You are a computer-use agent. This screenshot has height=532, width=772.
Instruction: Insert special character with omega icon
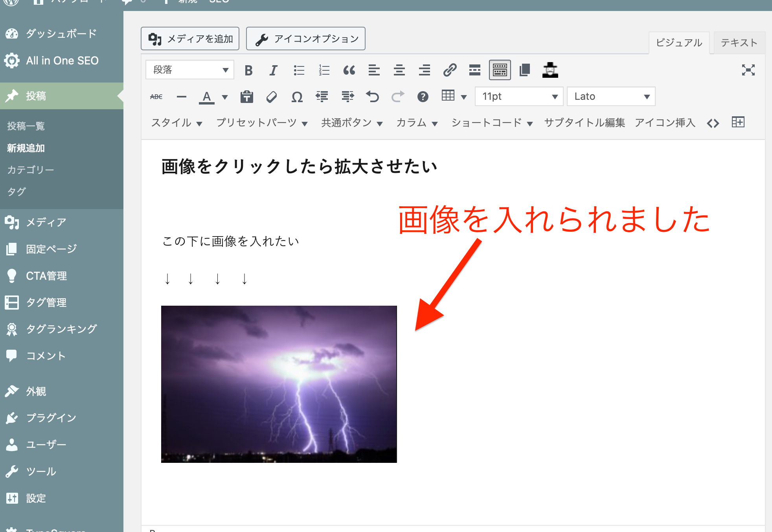[x=297, y=96]
